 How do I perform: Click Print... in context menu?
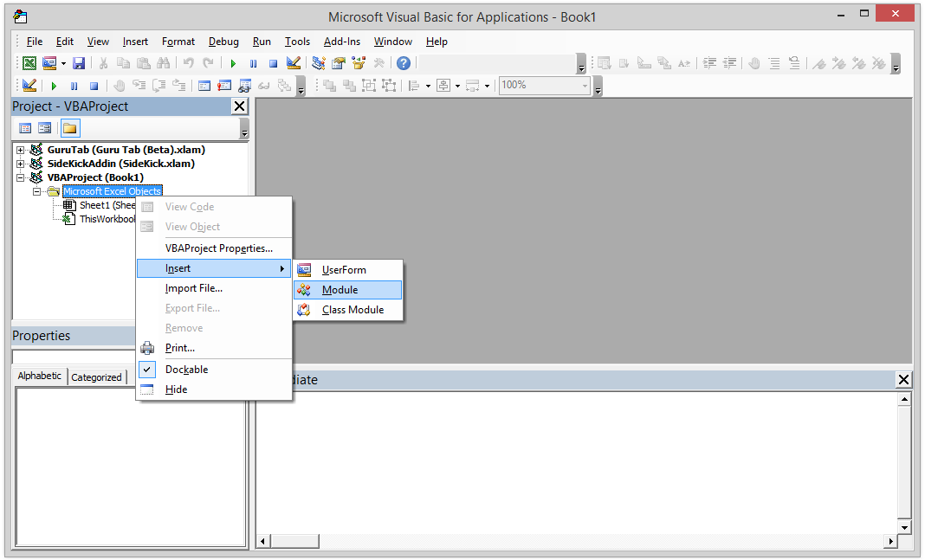tap(214, 348)
